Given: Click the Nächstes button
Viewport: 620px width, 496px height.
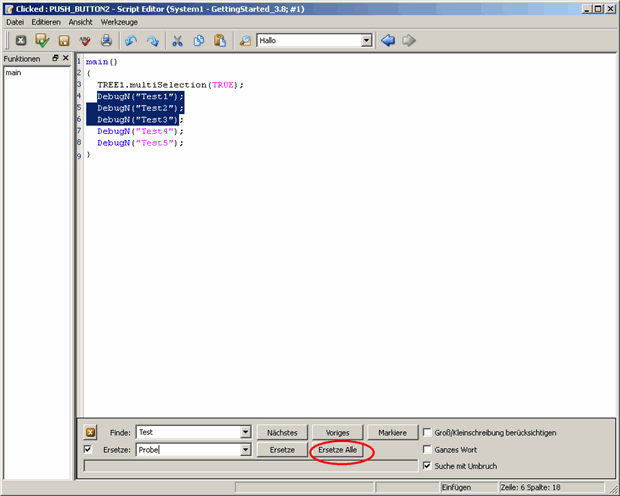Looking at the screenshot, I should click(x=282, y=433).
